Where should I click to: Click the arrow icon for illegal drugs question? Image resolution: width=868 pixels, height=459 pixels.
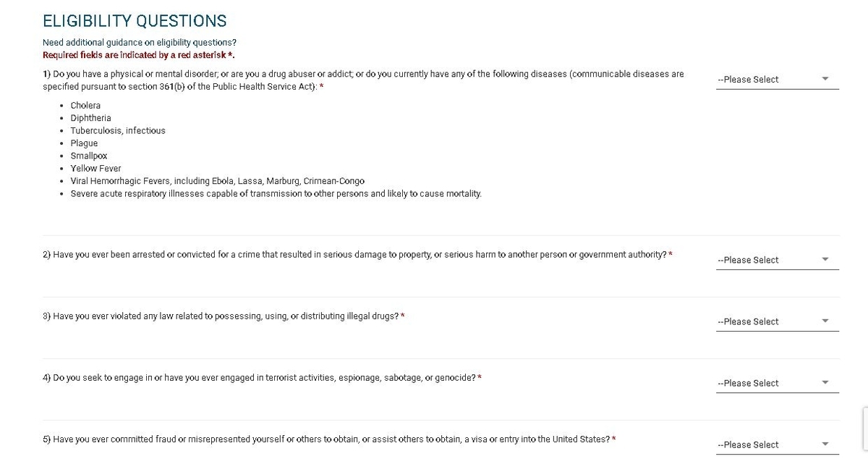click(825, 321)
